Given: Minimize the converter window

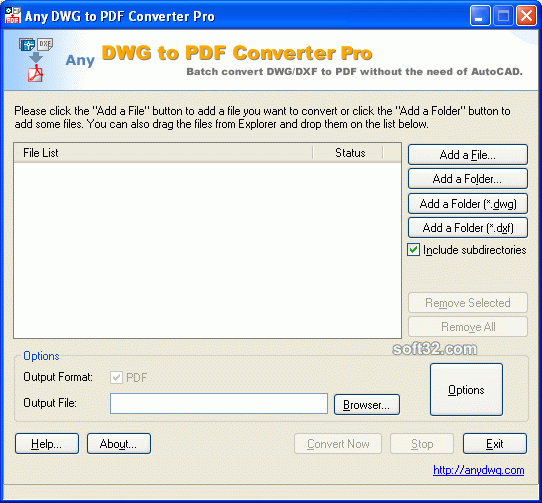Looking at the screenshot, I should click(x=480, y=16).
